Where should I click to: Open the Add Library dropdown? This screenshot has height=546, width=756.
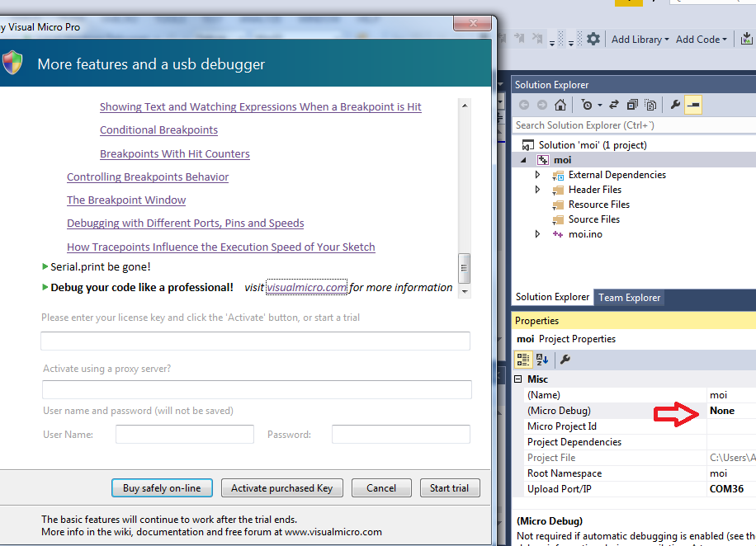point(640,40)
